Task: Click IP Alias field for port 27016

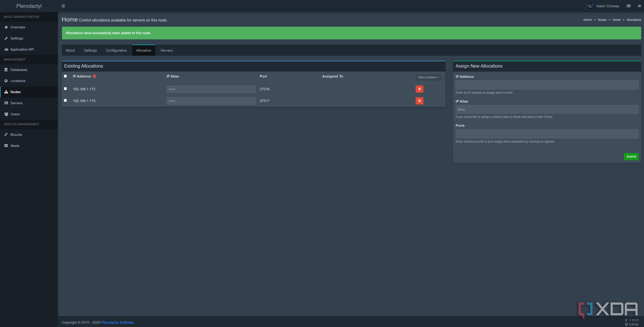Action: 211,89
